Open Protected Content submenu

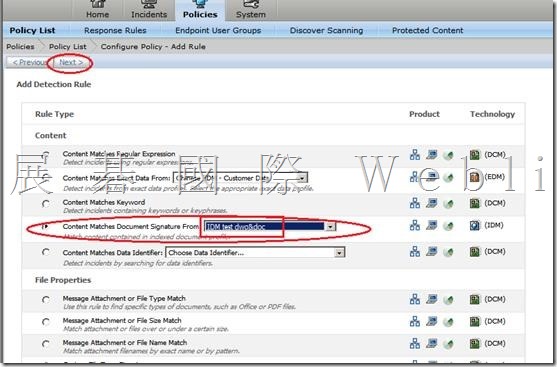click(x=427, y=31)
